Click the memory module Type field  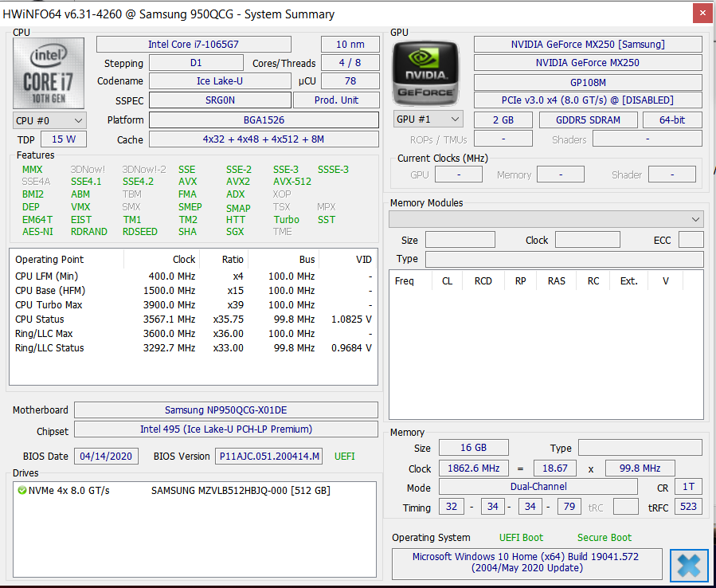565,259
